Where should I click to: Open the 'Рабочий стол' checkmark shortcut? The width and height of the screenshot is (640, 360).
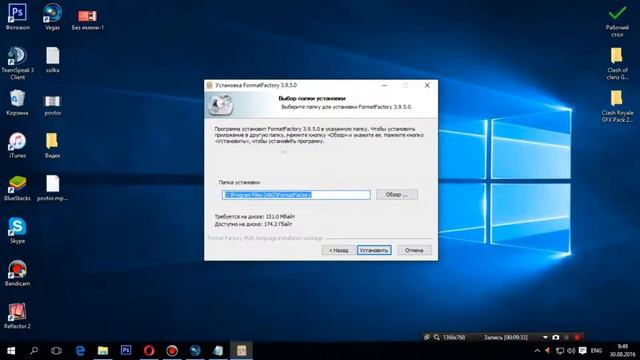617,21
